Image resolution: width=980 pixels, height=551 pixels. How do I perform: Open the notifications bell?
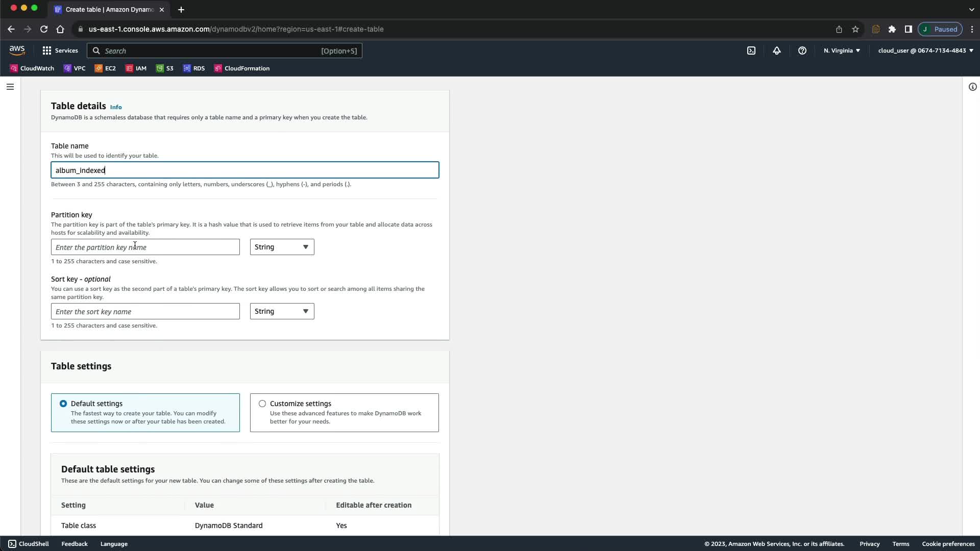click(x=776, y=51)
